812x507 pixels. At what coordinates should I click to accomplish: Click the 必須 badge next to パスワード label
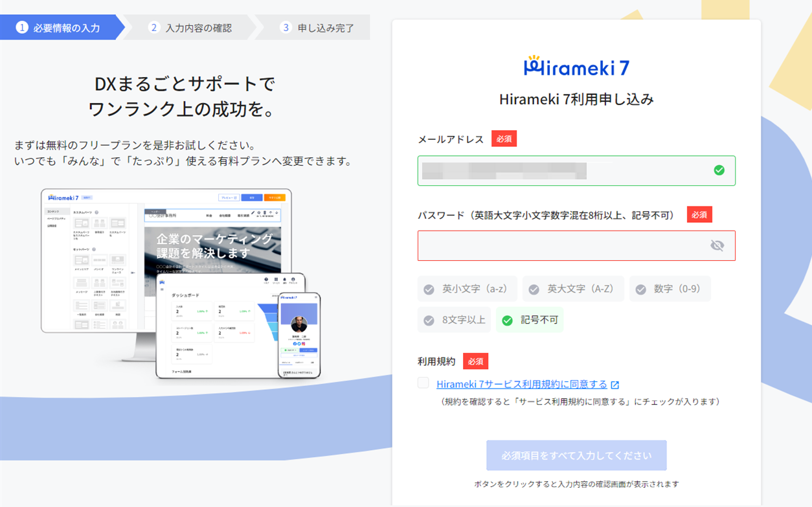coord(699,214)
